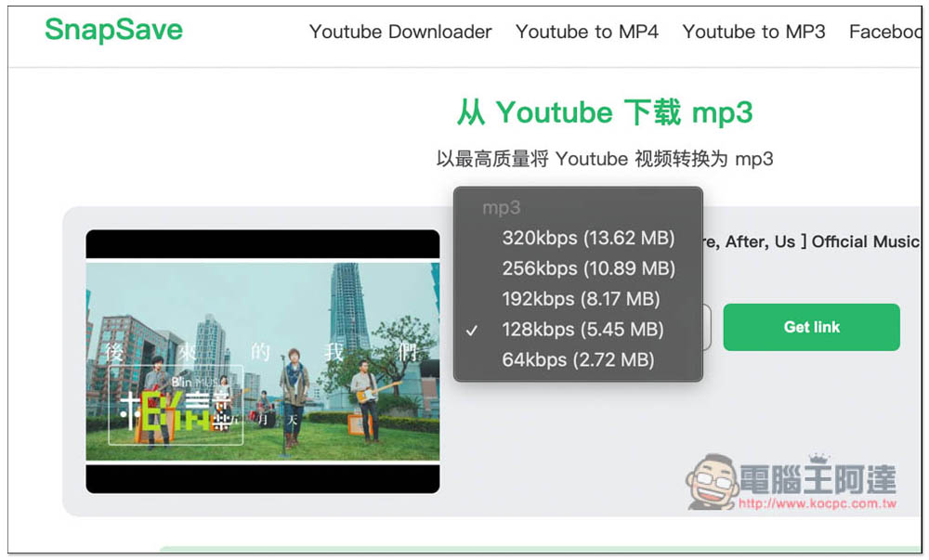
Task: Select the checked 128kbps (5.45 MB) option
Action: click(x=582, y=330)
